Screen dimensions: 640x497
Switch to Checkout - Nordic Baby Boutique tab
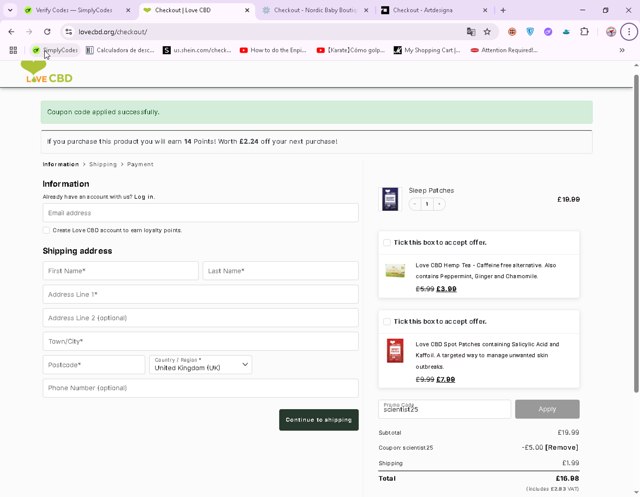click(x=315, y=10)
